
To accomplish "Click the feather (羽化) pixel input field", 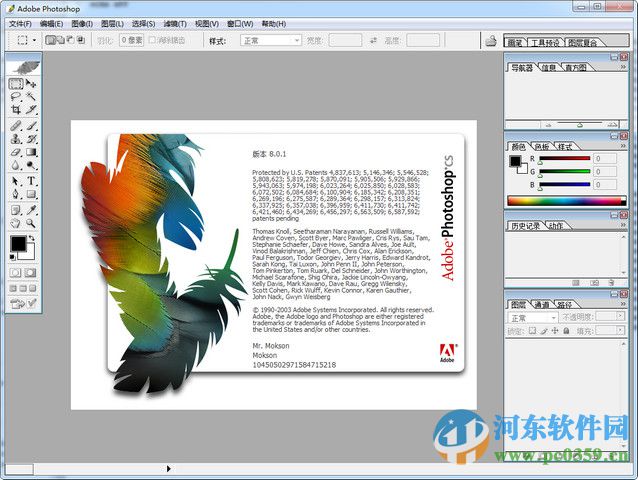I will click(x=132, y=40).
